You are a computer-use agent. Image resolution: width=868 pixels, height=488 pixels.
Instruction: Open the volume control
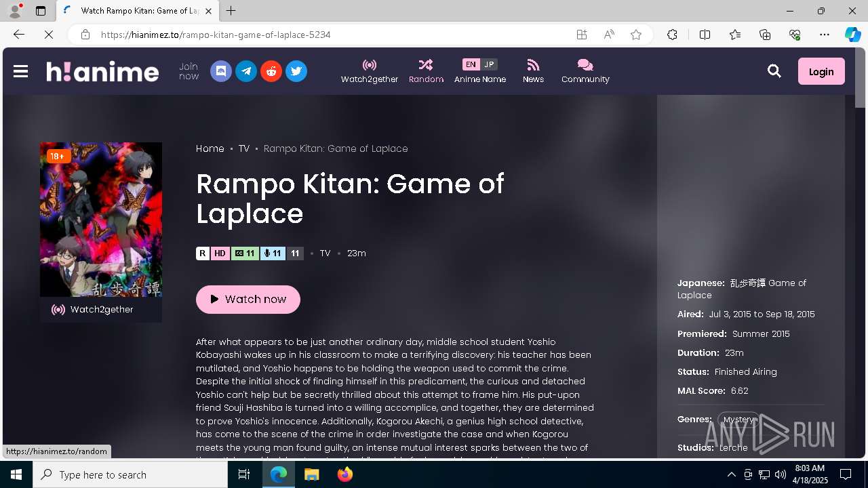[x=781, y=474]
